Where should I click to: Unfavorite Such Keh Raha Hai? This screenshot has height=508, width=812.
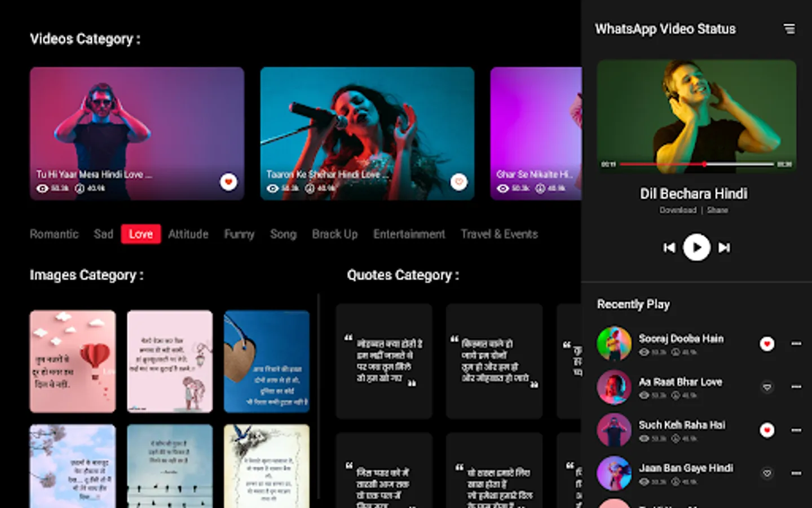point(767,430)
